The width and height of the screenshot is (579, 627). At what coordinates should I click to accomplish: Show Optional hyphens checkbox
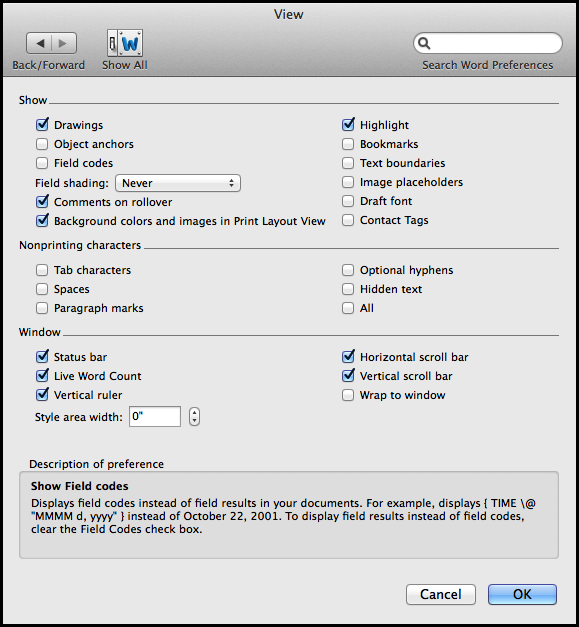pos(348,270)
